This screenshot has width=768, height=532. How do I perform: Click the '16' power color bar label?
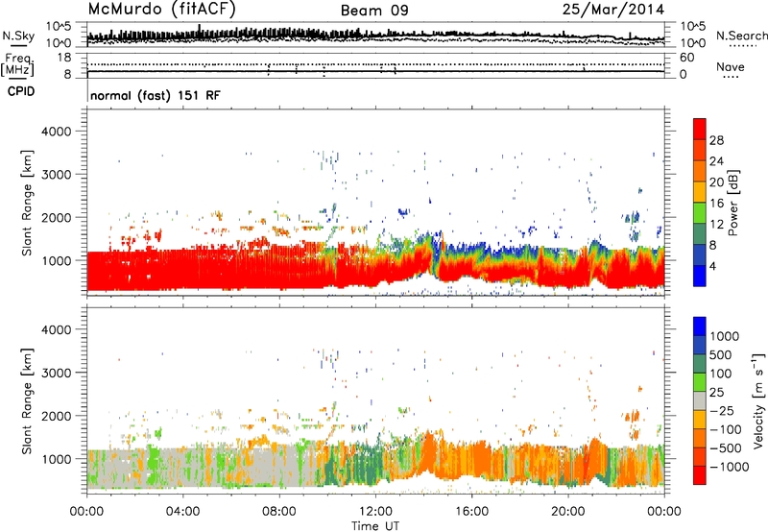[x=716, y=204]
